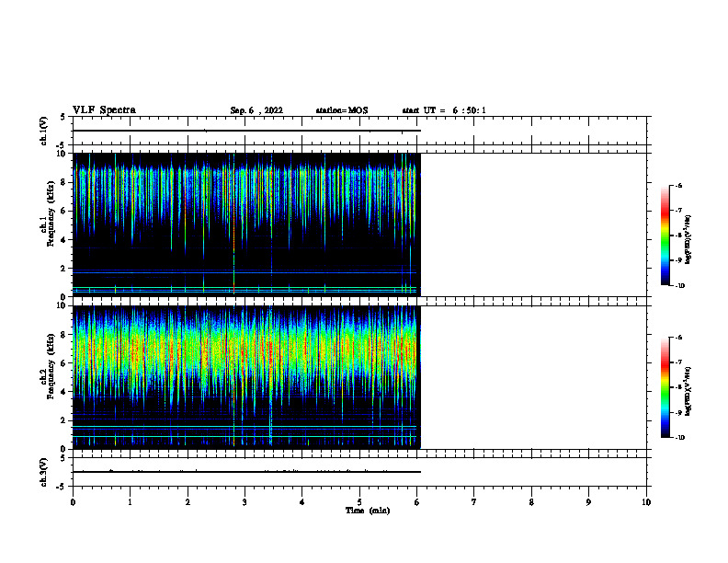This screenshot has width=728, height=563.
Task: Click the "2" kHz tick of ch.1 spectrogram
Action: pyautogui.click(x=64, y=269)
